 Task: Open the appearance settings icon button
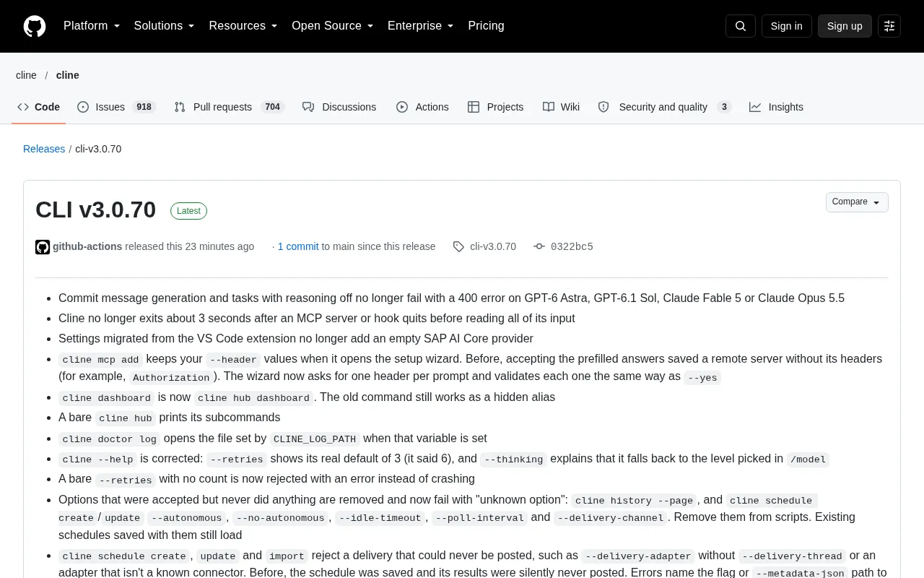pyautogui.click(x=889, y=26)
